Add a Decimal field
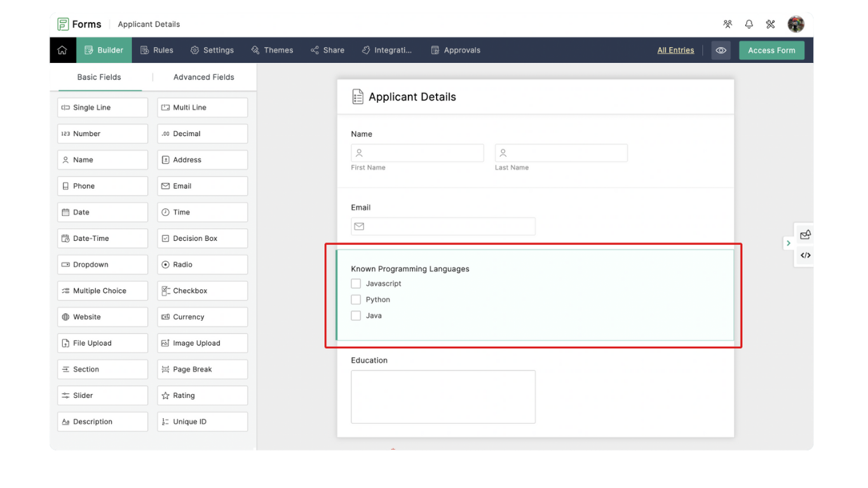This screenshot has width=868, height=488. pyautogui.click(x=203, y=133)
